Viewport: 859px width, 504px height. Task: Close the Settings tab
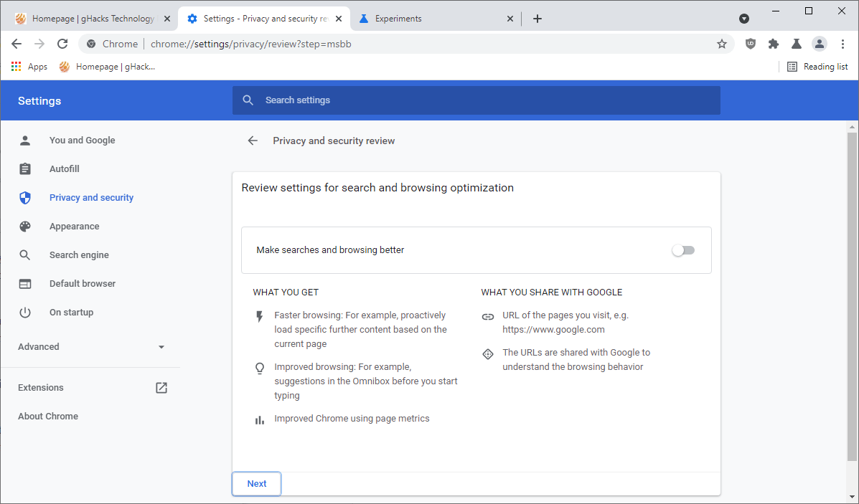339,19
